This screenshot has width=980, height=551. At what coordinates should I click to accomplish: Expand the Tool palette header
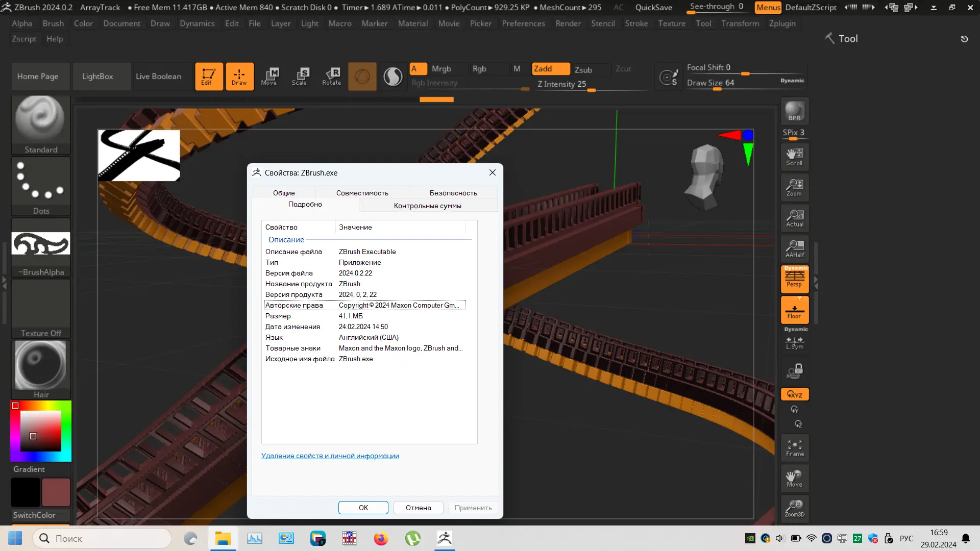[847, 39]
